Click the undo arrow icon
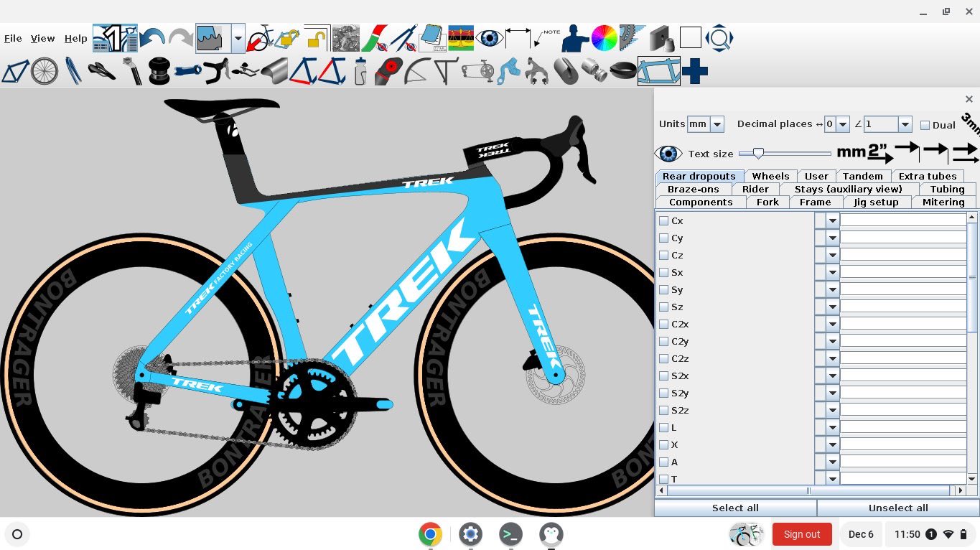The height and width of the screenshot is (550, 980). pos(153,38)
